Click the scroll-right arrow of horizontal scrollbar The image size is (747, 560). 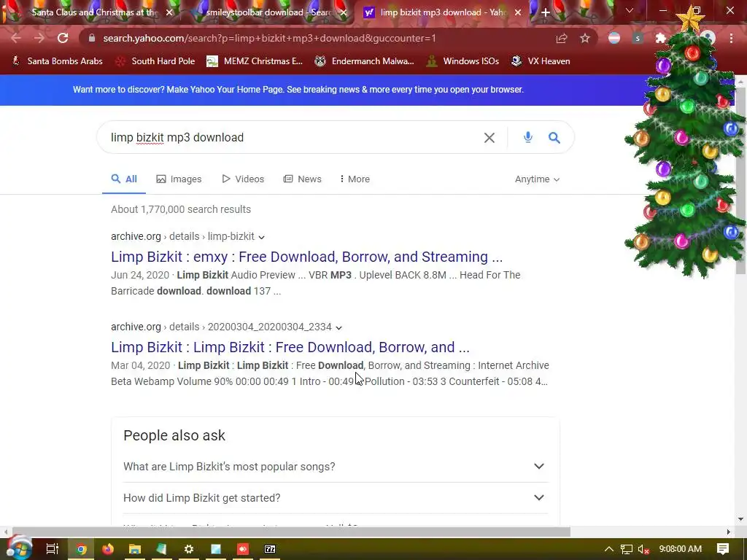(x=728, y=532)
